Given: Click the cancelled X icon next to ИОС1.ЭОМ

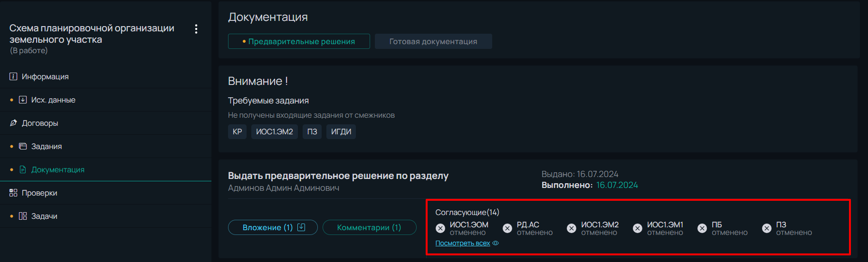Looking at the screenshot, I should (x=440, y=228).
